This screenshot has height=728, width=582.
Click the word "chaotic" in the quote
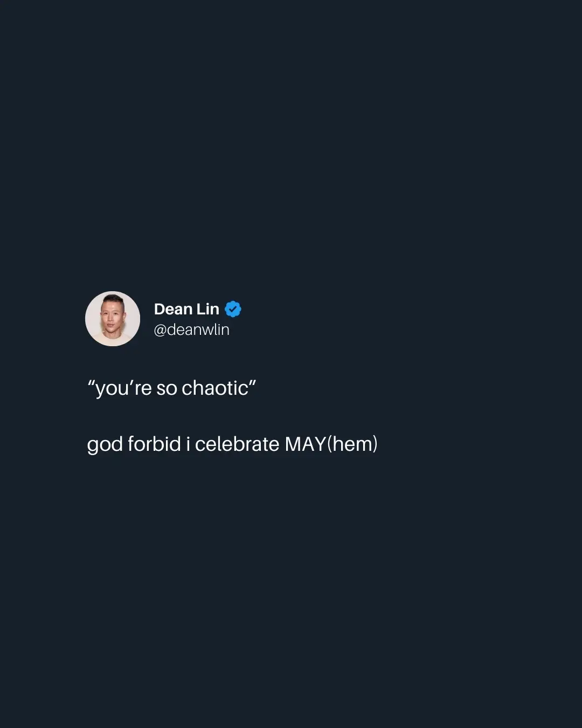215,388
